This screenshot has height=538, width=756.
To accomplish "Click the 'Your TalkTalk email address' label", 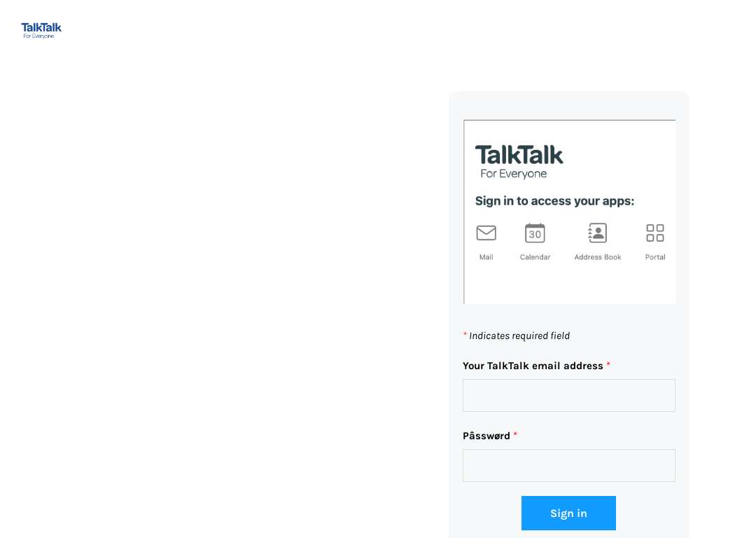I will coord(533,366).
